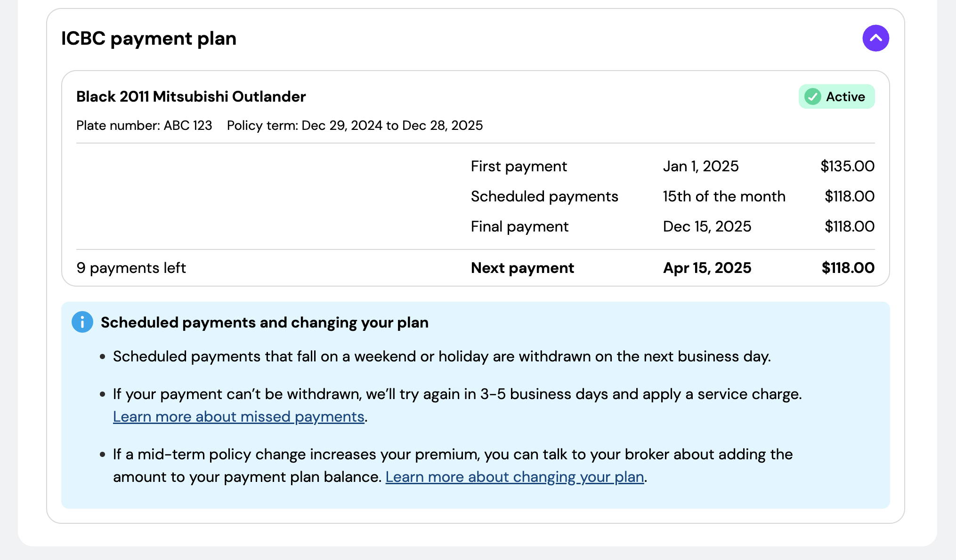
Task: Open Learn more about missed payments
Action: coord(238,417)
